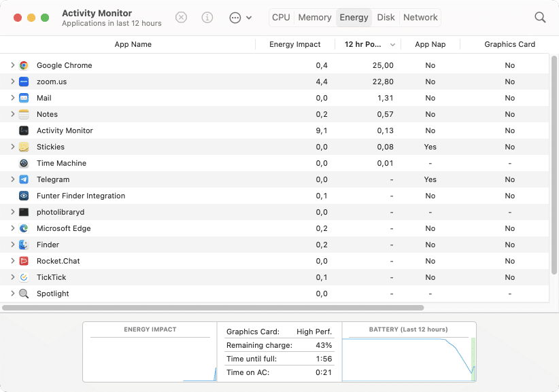Expand the Notes row
The image size is (559, 392).
[12, 114]
